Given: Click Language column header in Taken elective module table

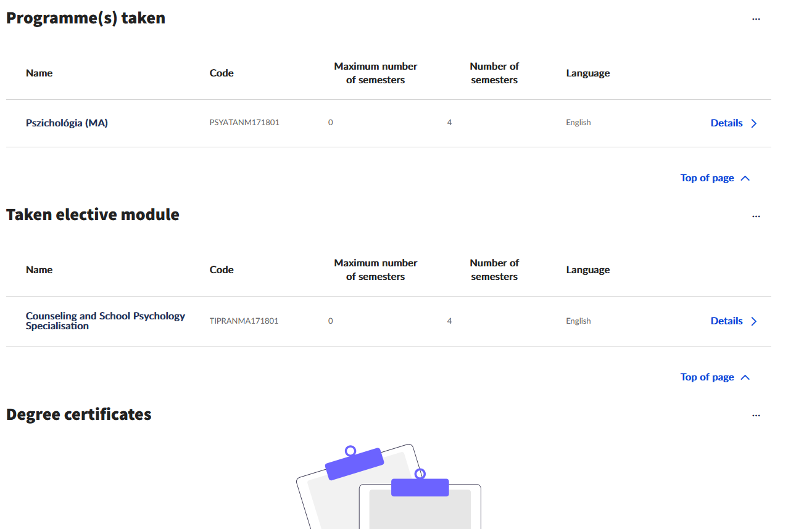Looking at the screenshot, I should tap(587, 270).
